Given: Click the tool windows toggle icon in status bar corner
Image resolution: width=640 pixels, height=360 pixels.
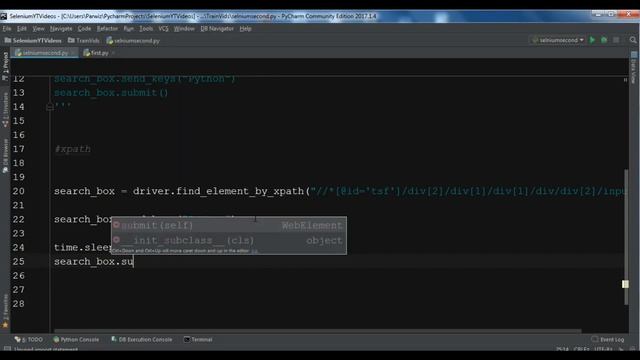Looking at the screenshot, I should (x=7, y=349).
